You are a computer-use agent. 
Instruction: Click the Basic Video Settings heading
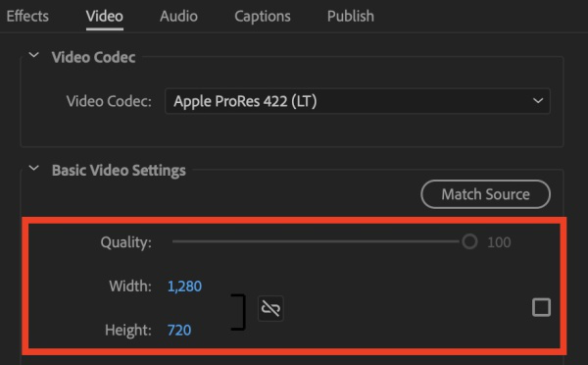coord(119,171)
